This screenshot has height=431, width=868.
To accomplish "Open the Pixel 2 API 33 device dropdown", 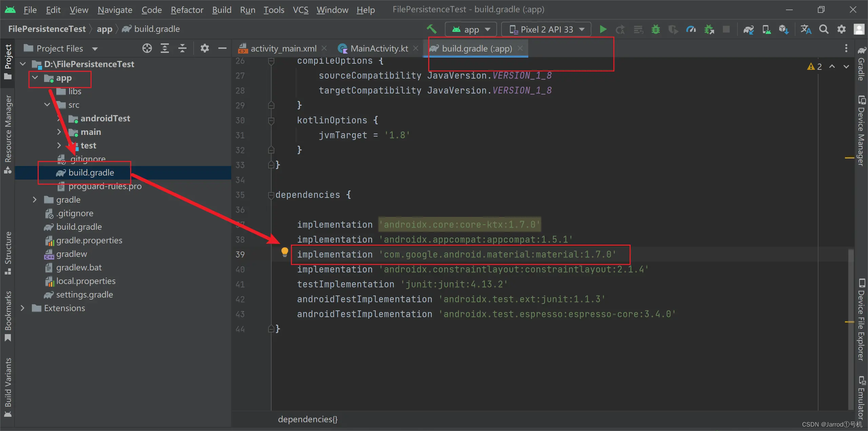I will point(546,29).
